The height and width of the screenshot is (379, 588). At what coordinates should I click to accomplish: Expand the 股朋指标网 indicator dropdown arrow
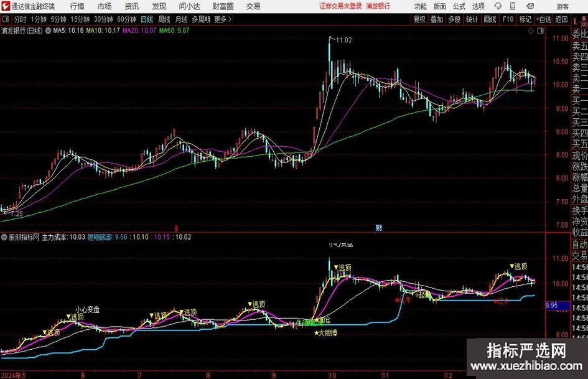pyautogui.click(x=4, y=237)
